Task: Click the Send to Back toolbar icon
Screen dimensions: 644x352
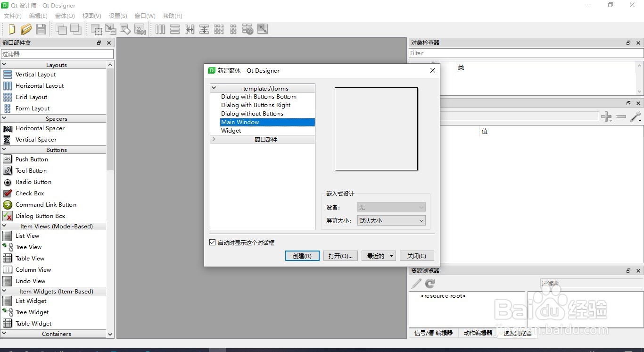Action: [x=61, y=29]
